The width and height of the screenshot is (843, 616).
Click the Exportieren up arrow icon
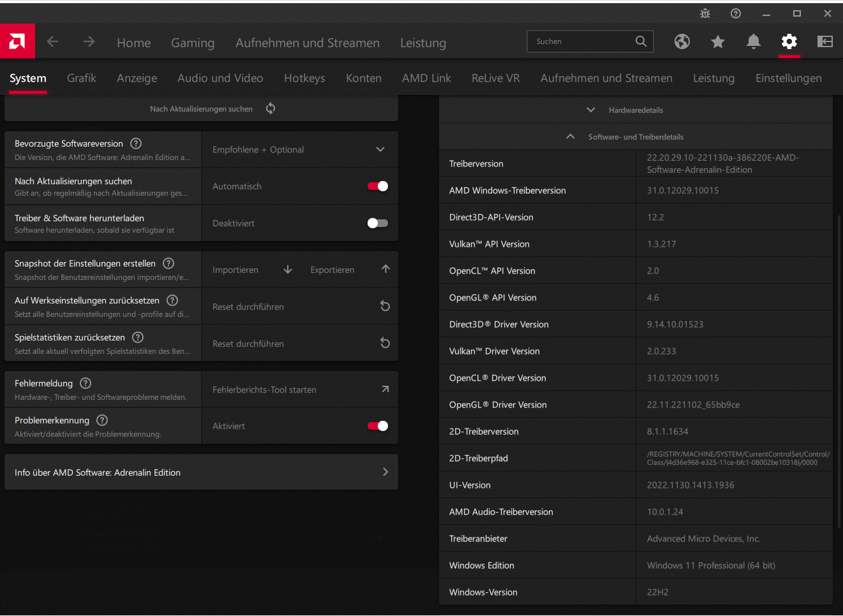point(385,269)
